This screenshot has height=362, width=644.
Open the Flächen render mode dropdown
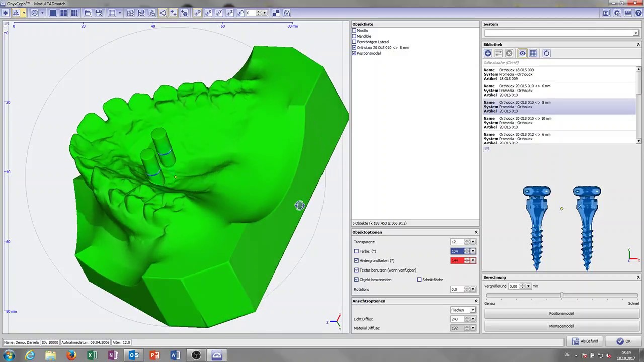tap(473, 310)
